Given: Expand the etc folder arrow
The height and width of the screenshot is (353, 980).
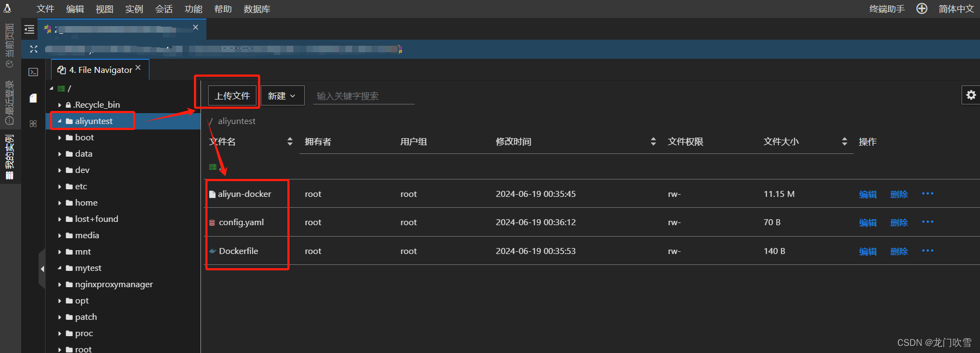Looking at the screenshot, I should point(60,187).
